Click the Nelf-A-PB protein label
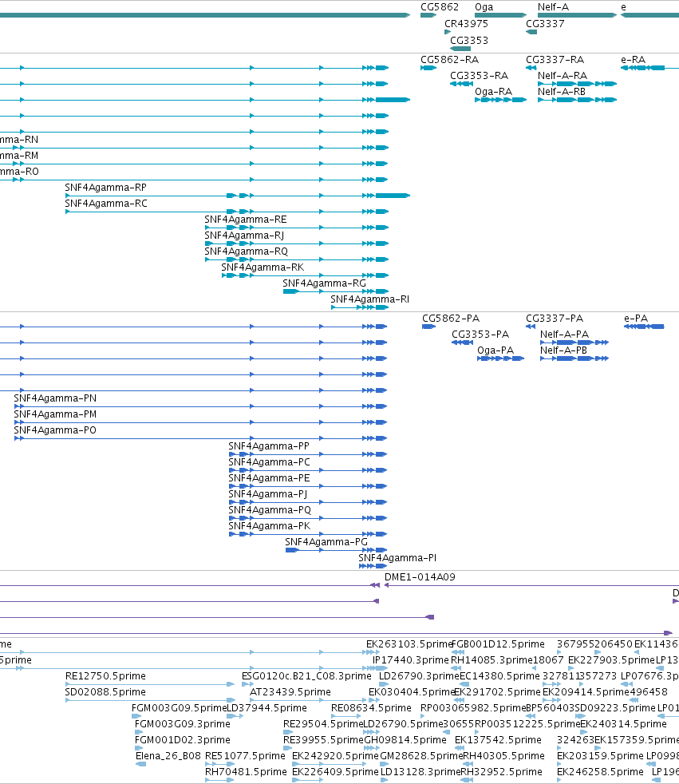 [x=563, y=350]
